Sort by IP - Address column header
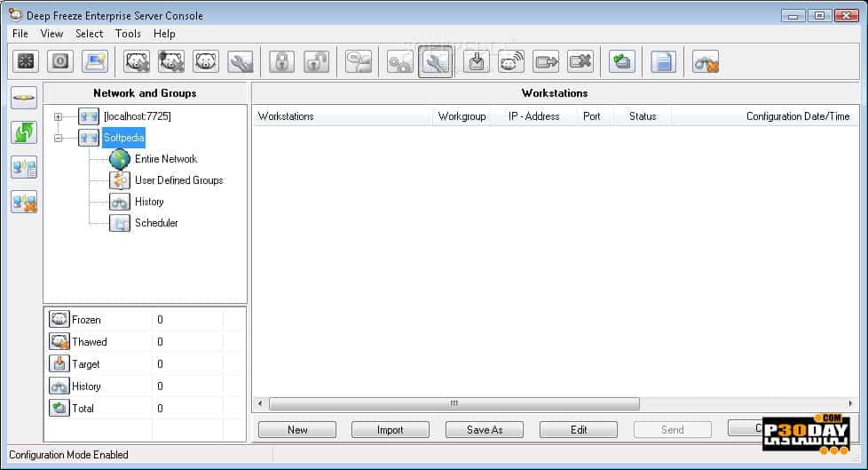Viewport: 868px width, 470px height. click(x=533, y=116)
